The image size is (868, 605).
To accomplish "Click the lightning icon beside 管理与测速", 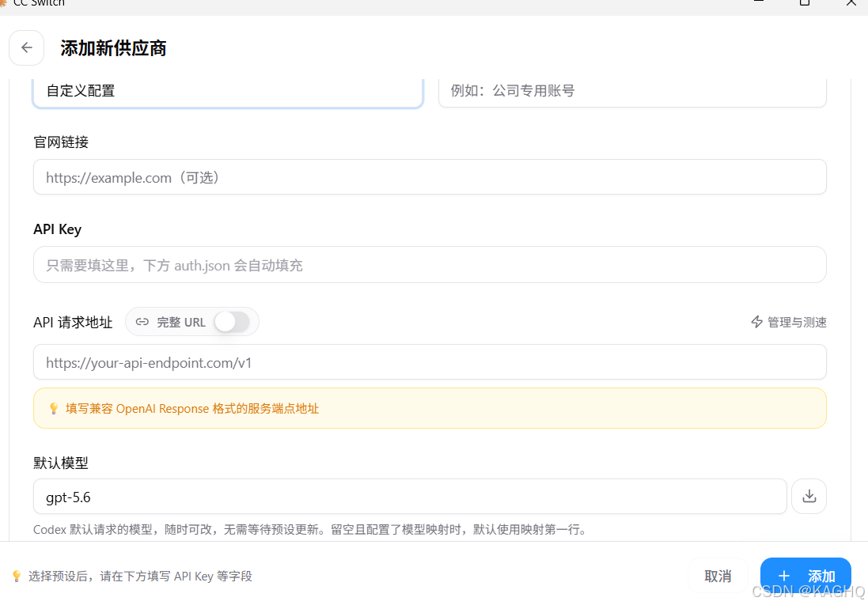I will tap(756, 322).
